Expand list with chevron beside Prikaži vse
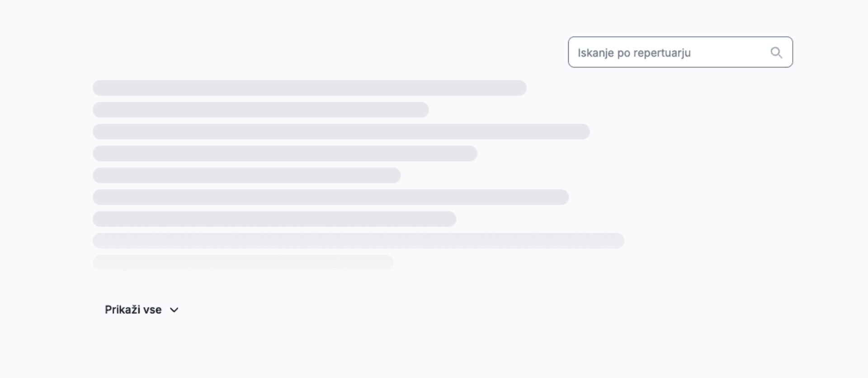868x378 pixels. [x=174, y=310]
